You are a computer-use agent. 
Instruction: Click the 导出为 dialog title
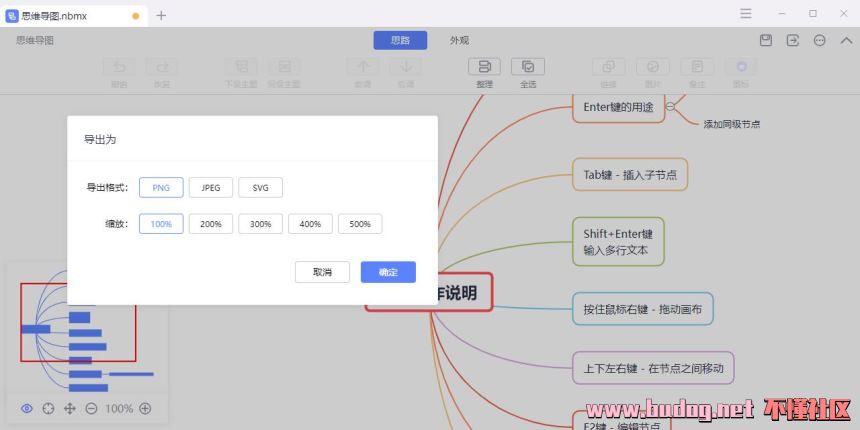(100, 139)
